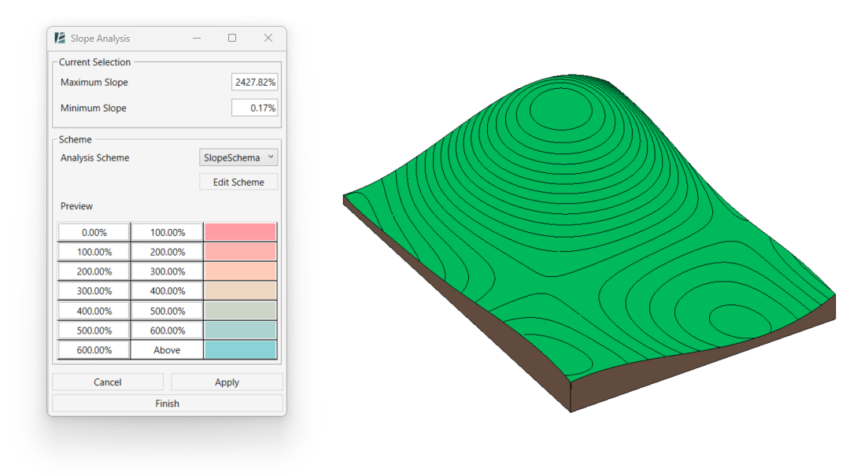Pick the cyan swatch for 600% and Above
The width and height of the screenshot is (868, 476).
(x=240, y=350)
